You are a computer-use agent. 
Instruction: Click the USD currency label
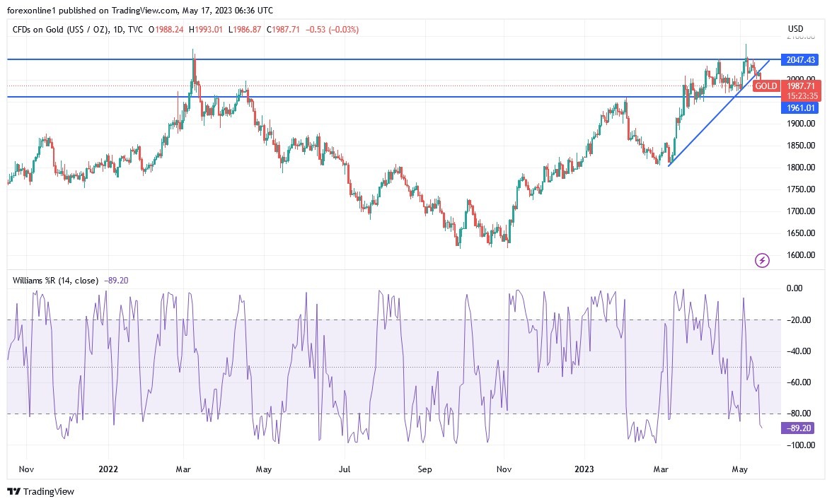coord(795,28)
